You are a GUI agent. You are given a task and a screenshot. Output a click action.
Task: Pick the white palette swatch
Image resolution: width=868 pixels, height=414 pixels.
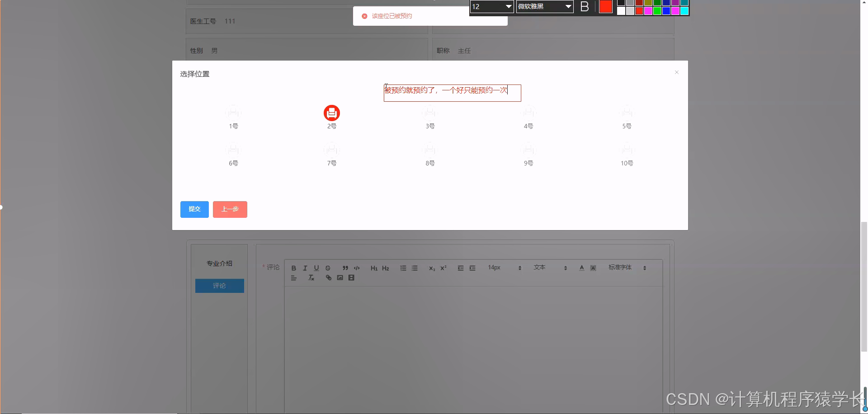tap(621, 11)
